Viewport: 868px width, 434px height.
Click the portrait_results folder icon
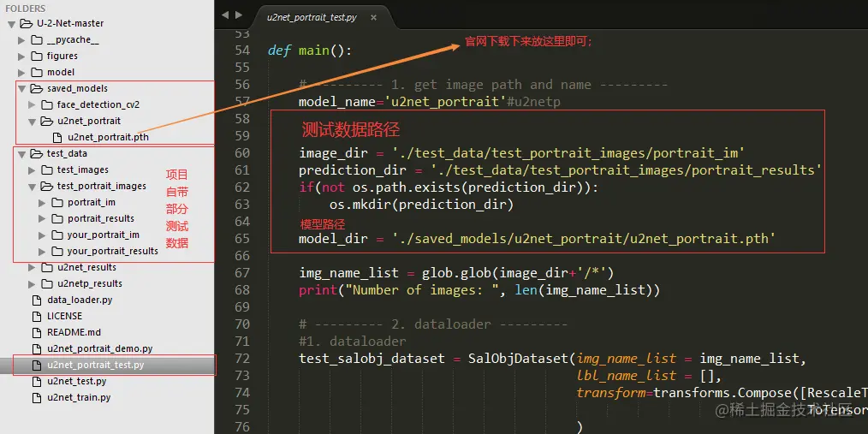point(57,218)
